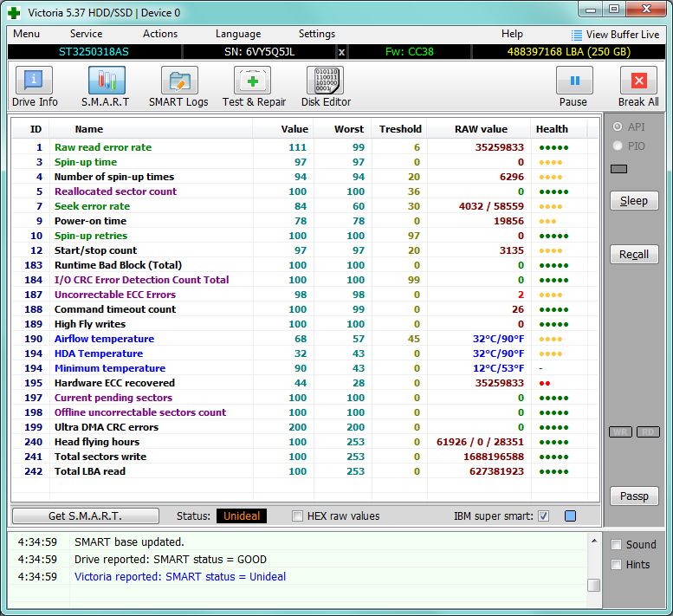Click the Sleep button
The height and width of the screenshot is (616, 673).
click(634, 201)
